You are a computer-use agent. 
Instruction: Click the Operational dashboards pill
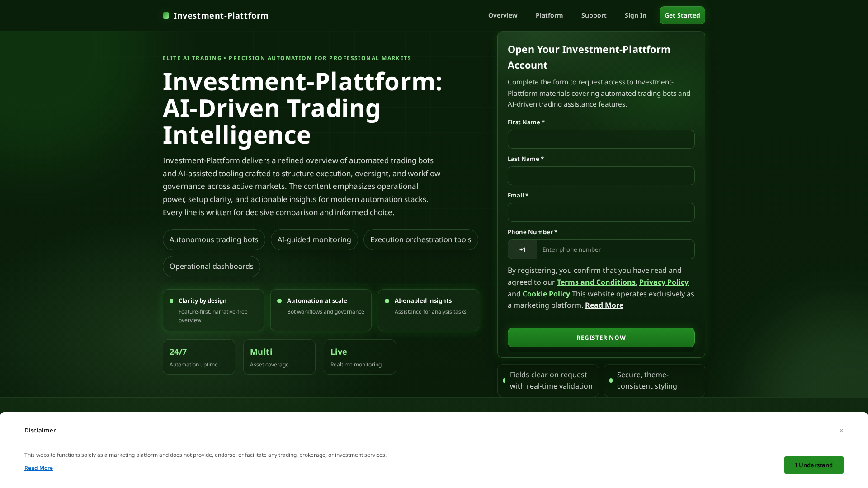coord(211,266)
